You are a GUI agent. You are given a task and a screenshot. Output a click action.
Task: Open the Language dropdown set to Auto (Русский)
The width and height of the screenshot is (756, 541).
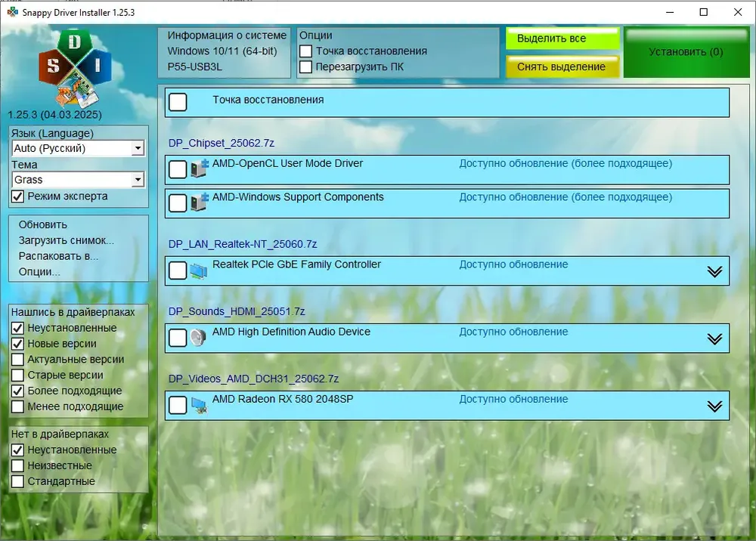click(x=137, y=149)
